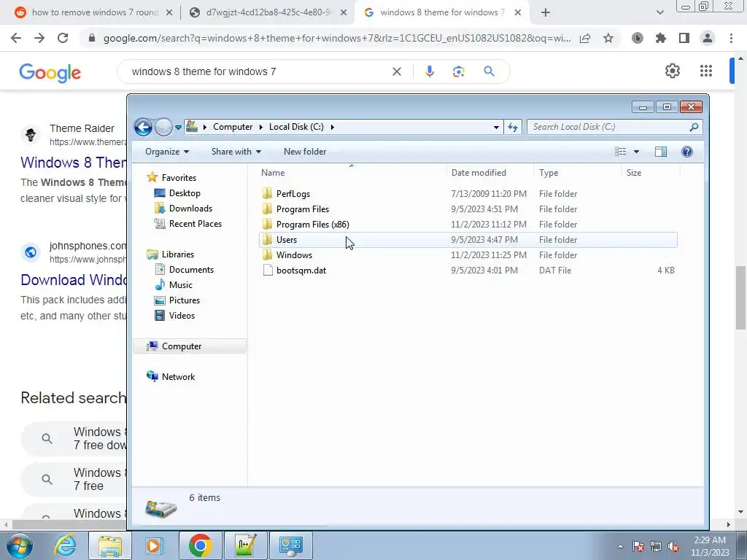Expand arrow after Computer breadcrumb
747x560 pixels.
pos(261,127)
